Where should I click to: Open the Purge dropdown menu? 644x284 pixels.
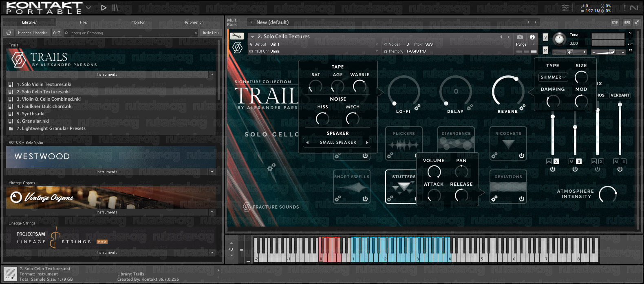pos(525,44)
